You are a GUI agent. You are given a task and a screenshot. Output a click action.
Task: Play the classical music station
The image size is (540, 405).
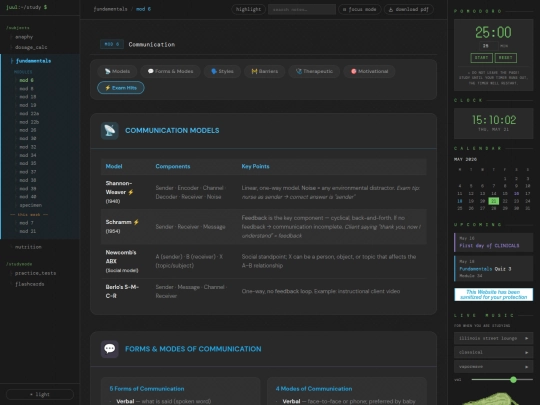click(493, 352)
